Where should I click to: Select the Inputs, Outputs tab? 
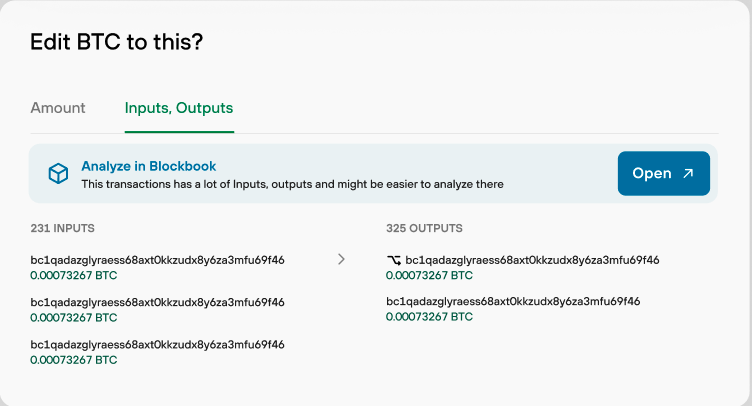click(x=179, y=108)
